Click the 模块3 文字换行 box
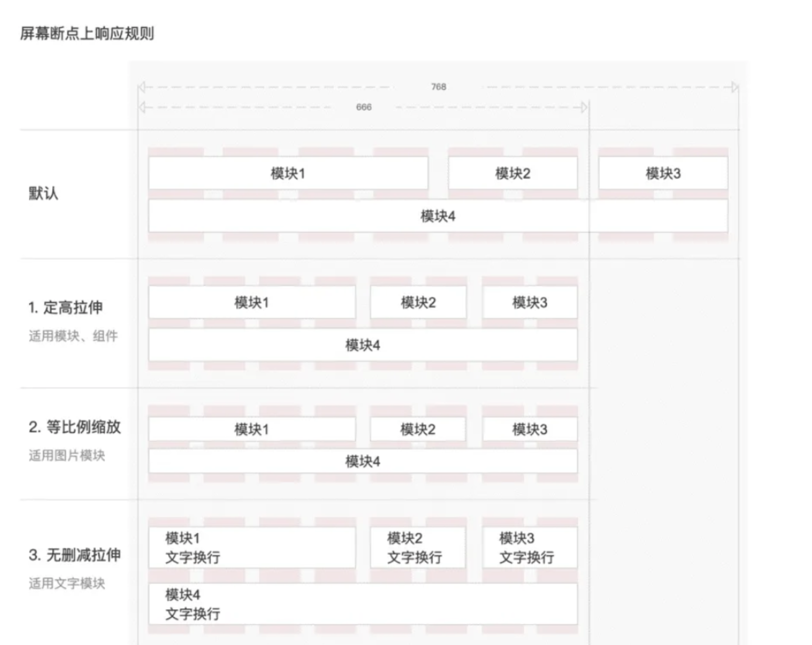812x645 pixels. click(530, 547)
